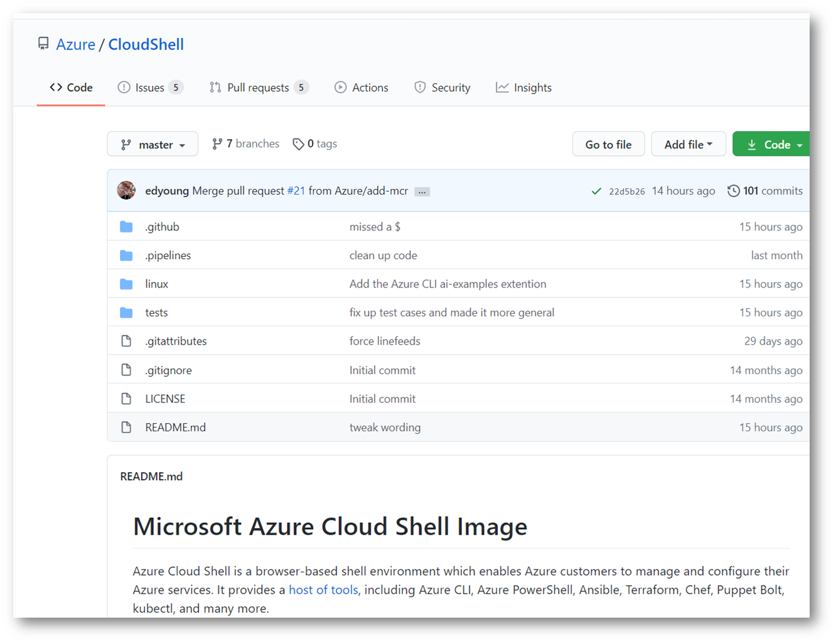View the Insights tab
Screen dimensions: 836x644
coord(524,88)
